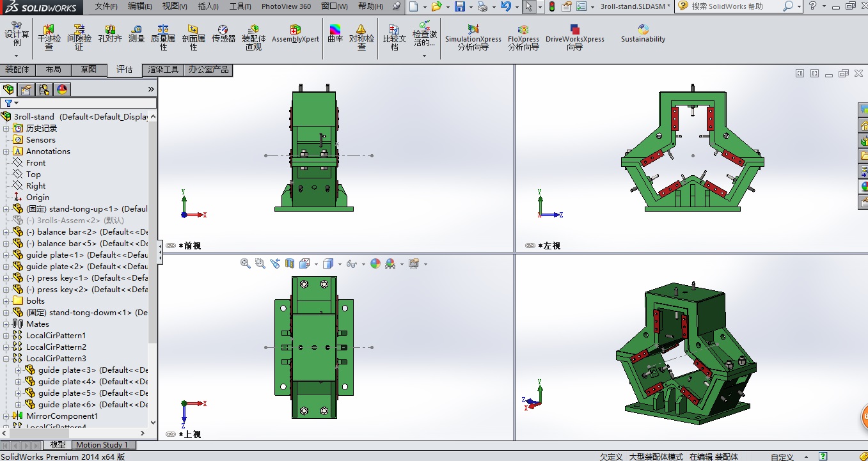
Task: Expand the MirrorComponent1 node
Action: (6, 416)
